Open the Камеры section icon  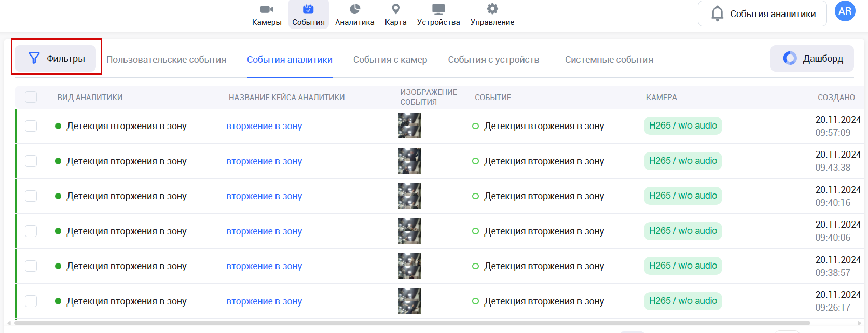267,9
